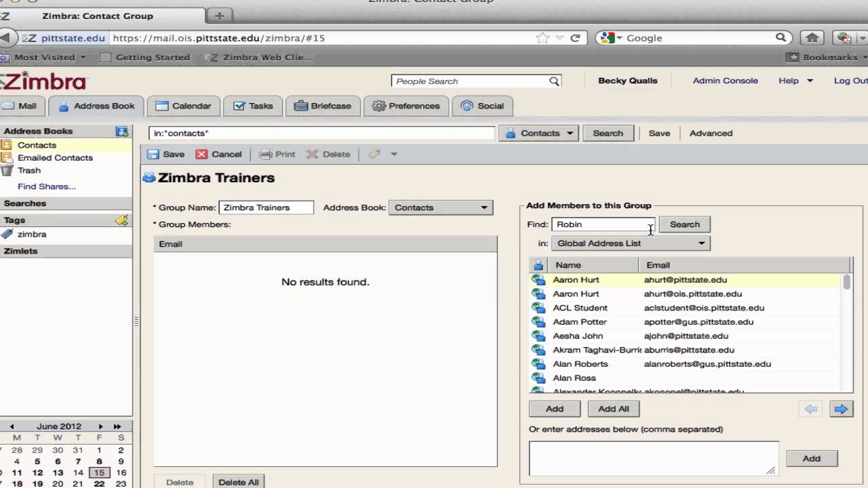Open the Mail tab
The height and width of the screenshot is (488, 868).
(x=20, y=106)
